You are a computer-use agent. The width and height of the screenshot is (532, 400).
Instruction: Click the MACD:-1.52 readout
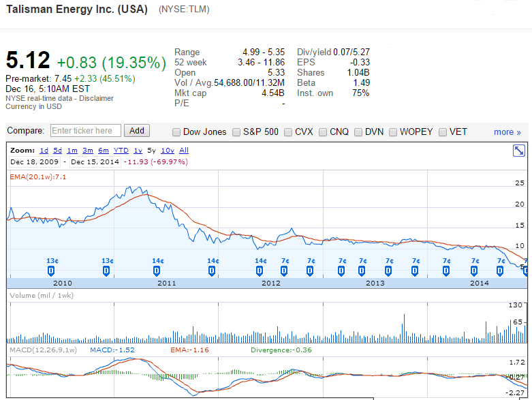112,350
